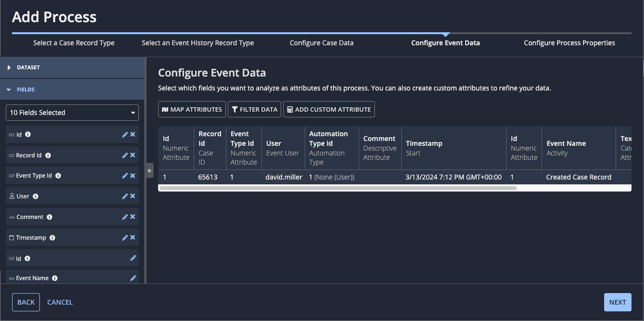644x321 pixels.
Task: Open the info tooltip icon for Event Type Id
Action: pyautogui.click(x=58, y=176)
